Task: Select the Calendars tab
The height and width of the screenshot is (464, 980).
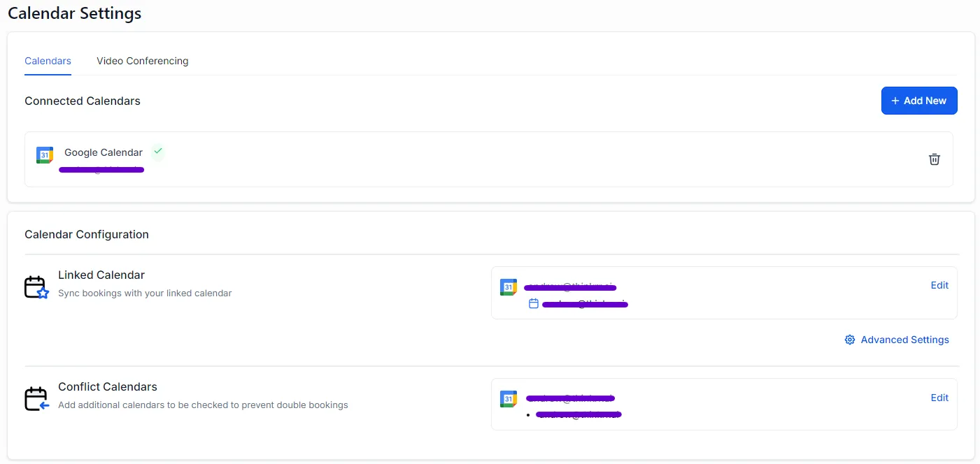Action: [48, 61]
